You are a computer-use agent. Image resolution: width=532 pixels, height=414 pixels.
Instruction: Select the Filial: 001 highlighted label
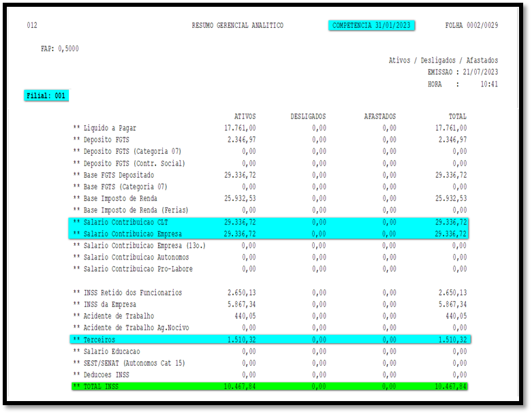click(x=46, y=95)
